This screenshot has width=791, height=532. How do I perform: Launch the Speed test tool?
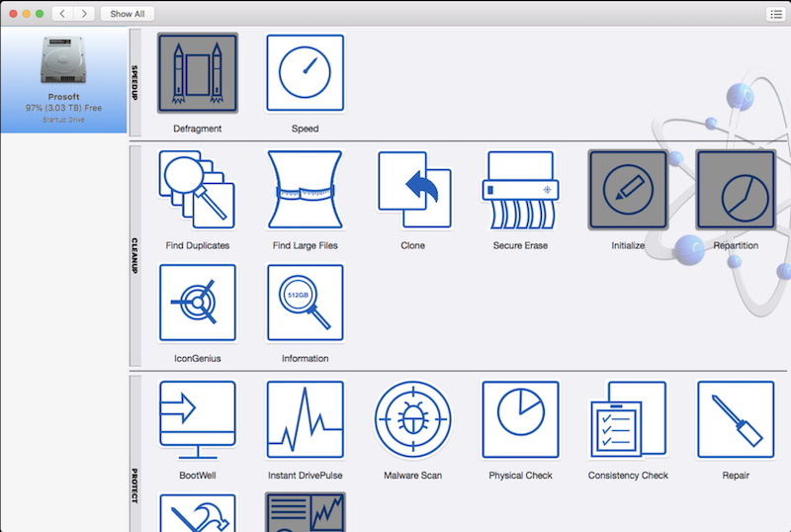coord(306,74)
